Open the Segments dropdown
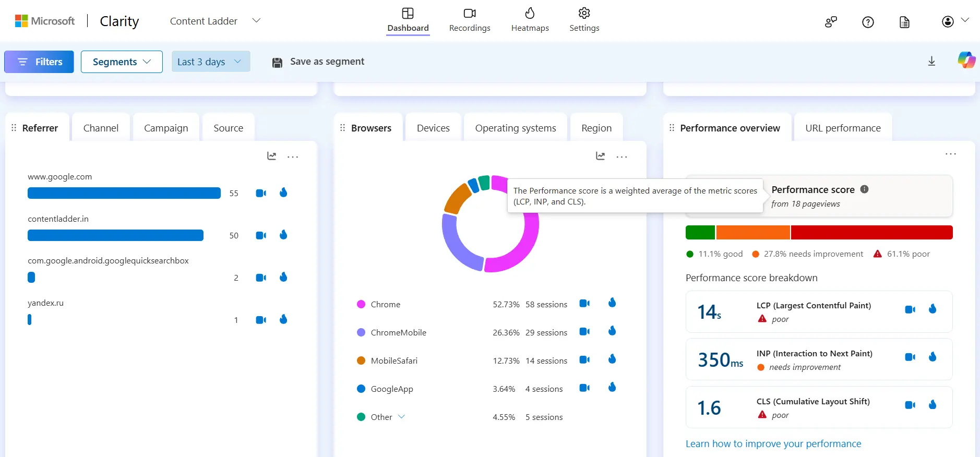This screenshot has width=980, height=457. coord(122,62)
